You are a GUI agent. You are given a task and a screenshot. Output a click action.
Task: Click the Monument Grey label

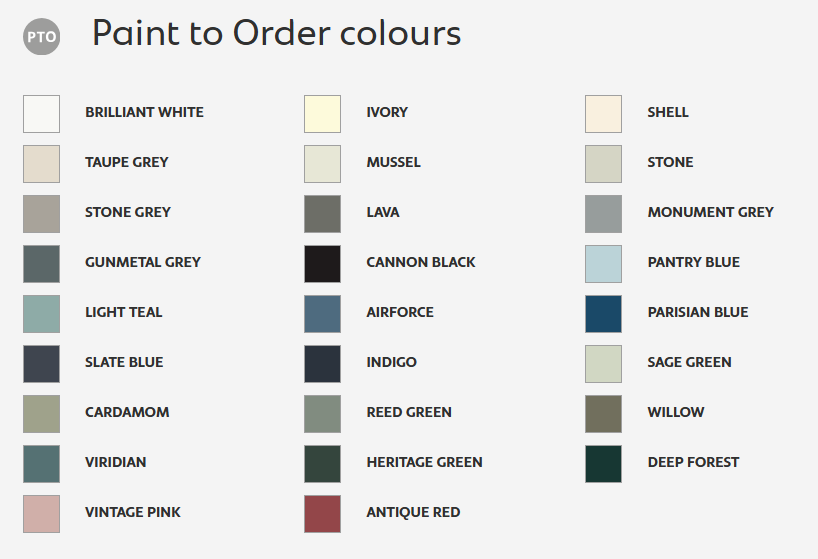pyautogui.click(x=710, y=212)
